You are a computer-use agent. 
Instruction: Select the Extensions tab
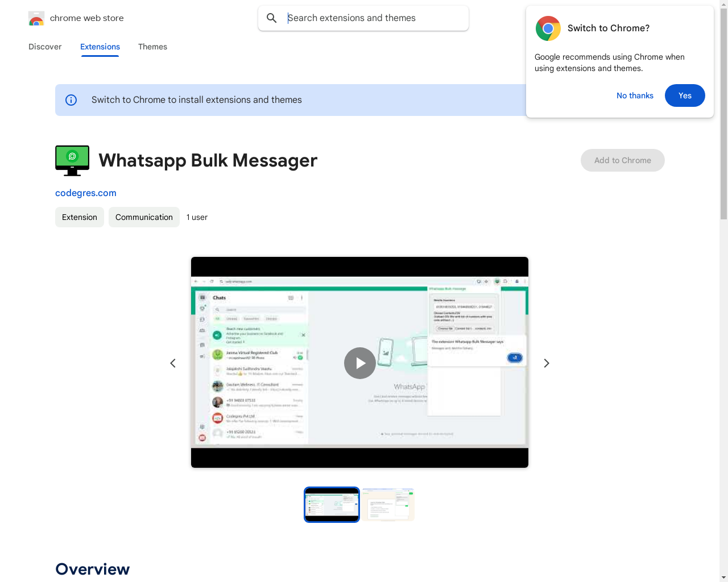pos(100,47)
